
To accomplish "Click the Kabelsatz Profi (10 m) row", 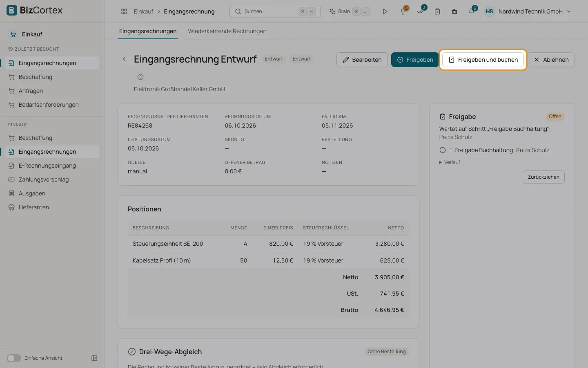I will click(x=268, y=260).
